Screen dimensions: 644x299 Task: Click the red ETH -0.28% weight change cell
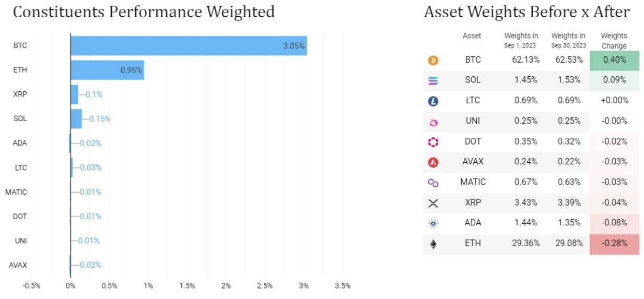pos(614,244)
